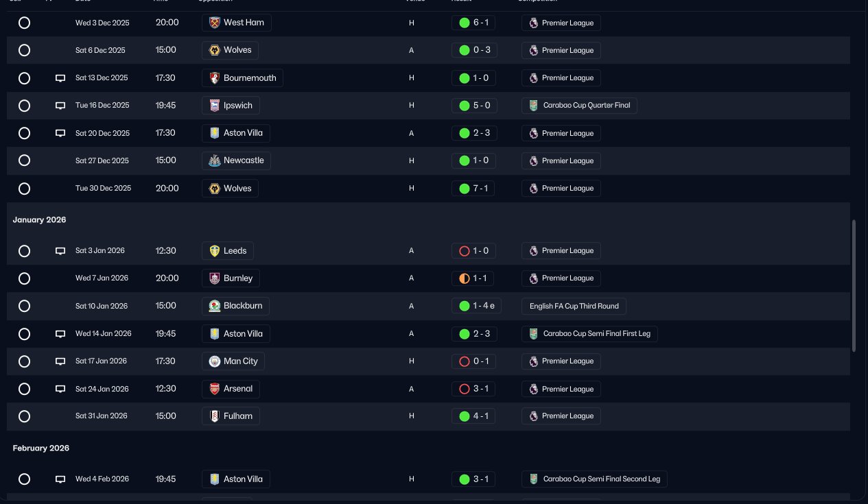
Task: Toggle the selection circle for Blackburn match
Action: click(x=24, y=306)
